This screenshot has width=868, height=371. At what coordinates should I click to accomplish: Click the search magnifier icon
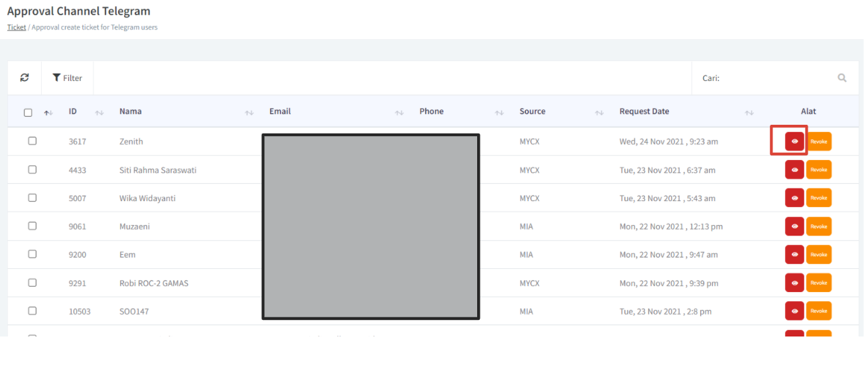coord(841,78)
